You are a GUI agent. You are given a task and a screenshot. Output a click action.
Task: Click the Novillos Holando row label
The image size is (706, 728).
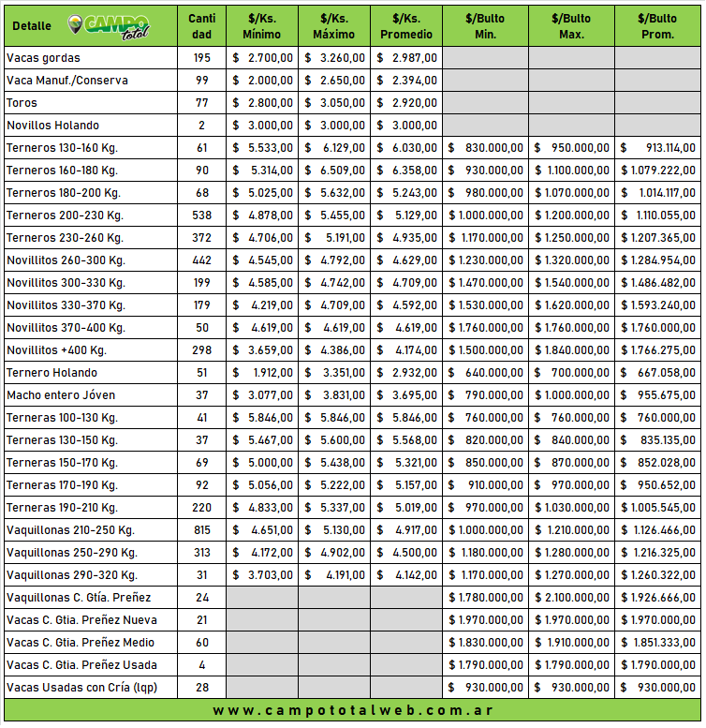coord(52,126)
